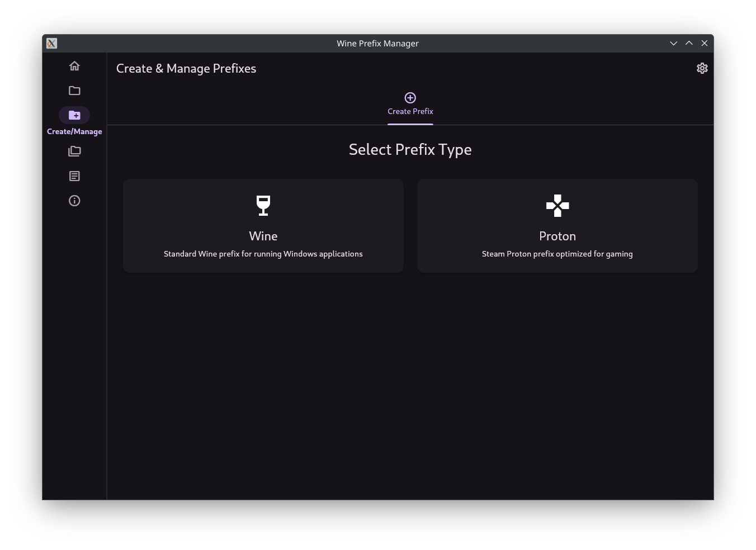756x550 pixels.
Task: Click the Proton gamepad icon
Action: [557, 206]
